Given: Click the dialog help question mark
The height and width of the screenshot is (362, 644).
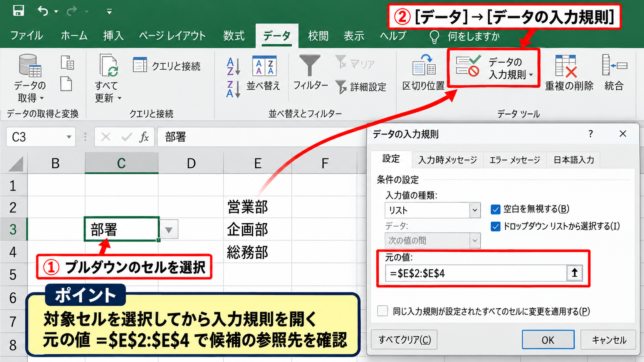Looking at the screenshot, I should 591,134.
